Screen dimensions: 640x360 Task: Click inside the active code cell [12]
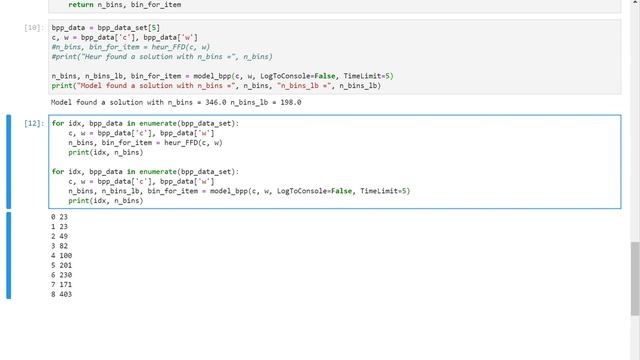tap(335, 162)
